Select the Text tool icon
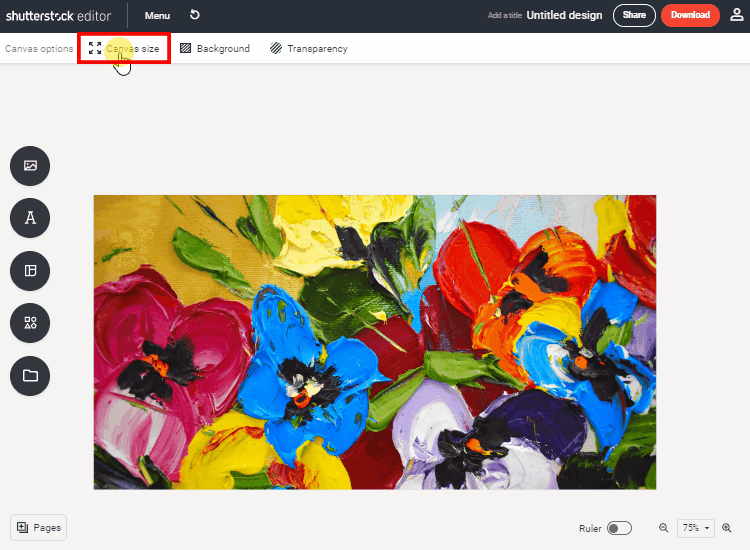Screen dimensions: 750x550 pos(30,218)
